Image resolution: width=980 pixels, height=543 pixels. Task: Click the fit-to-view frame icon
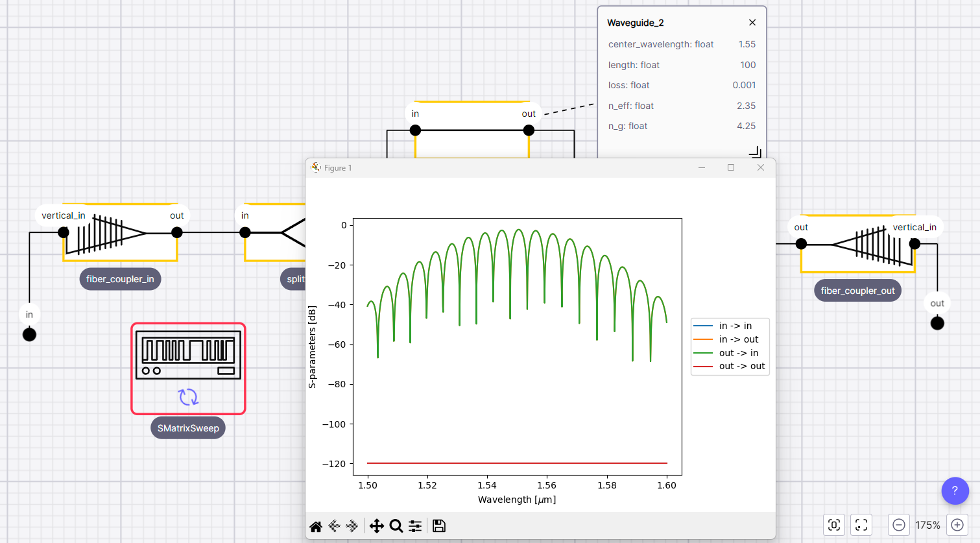(x=834, y=525)
